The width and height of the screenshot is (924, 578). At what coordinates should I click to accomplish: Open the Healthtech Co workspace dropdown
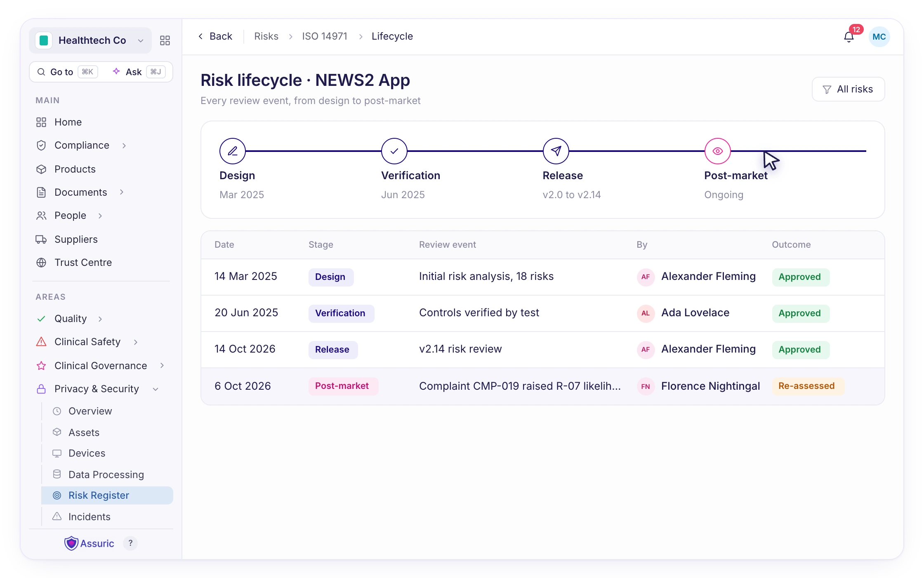click(x=90, y=40)
